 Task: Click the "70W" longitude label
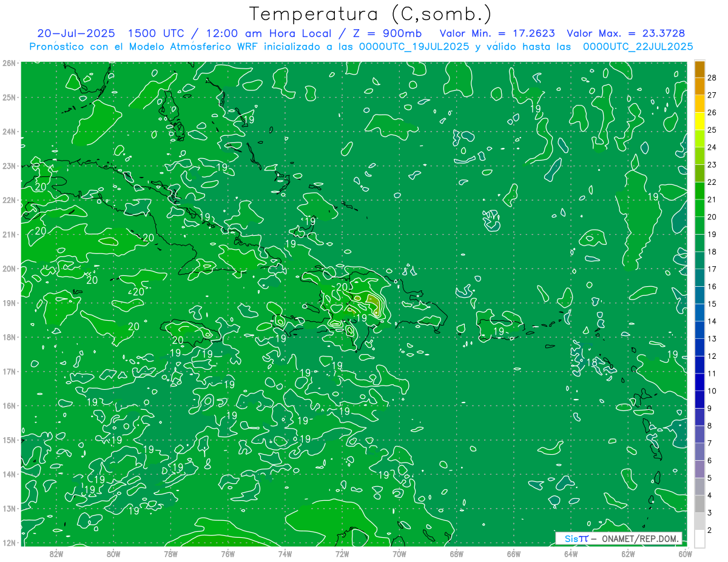(399, 554)
